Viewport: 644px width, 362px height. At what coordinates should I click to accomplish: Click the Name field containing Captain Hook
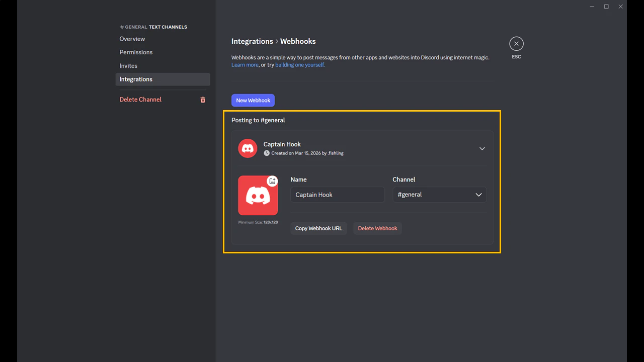point(337,195)
